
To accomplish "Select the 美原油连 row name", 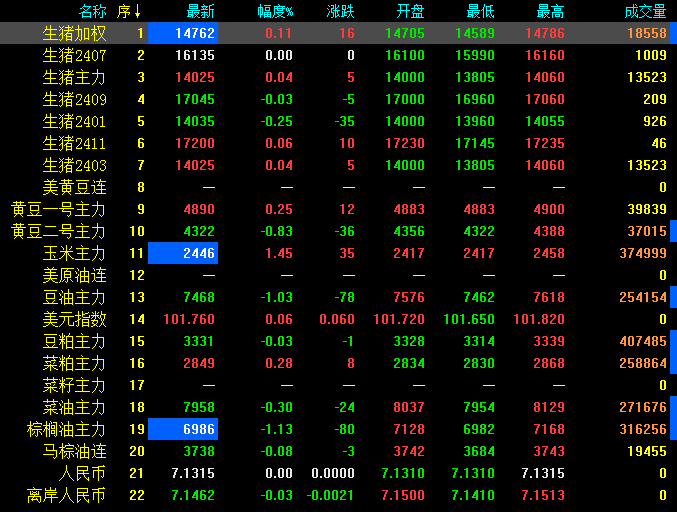I will click(74, 275).
